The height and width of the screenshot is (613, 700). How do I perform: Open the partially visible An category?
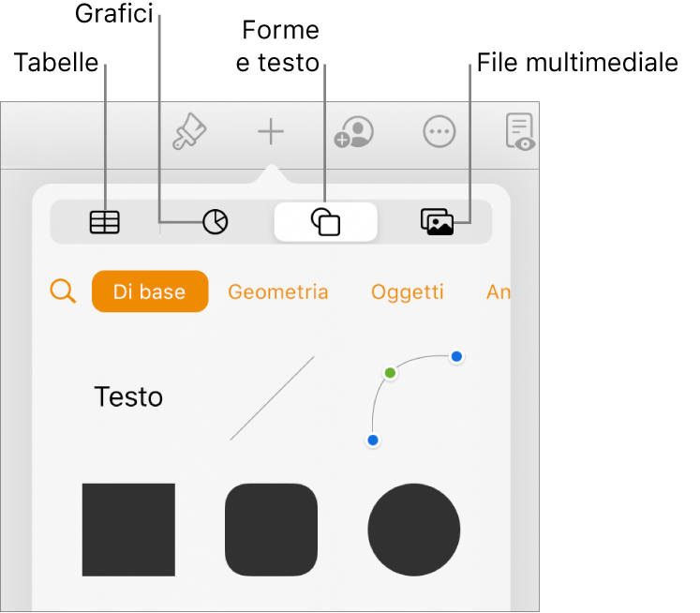click(498, 292)
